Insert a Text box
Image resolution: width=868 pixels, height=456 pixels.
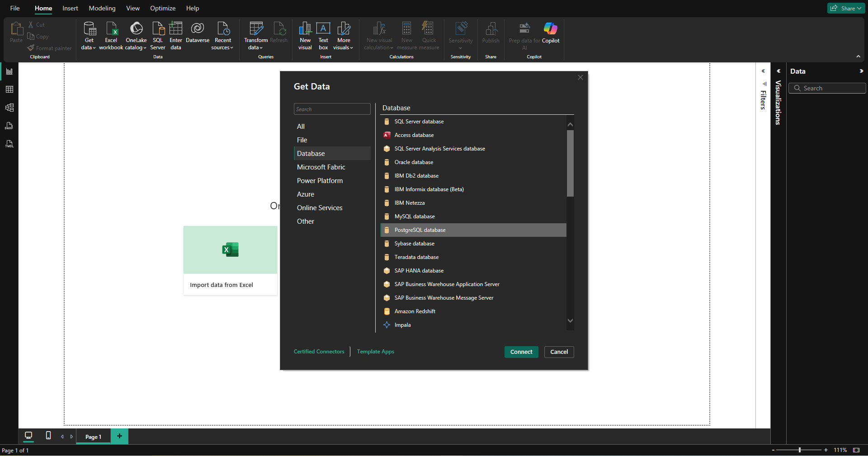(323, 35)
